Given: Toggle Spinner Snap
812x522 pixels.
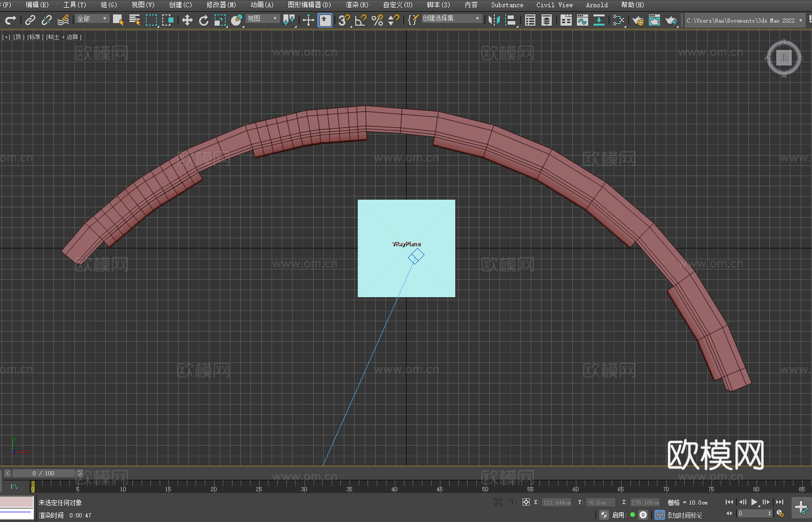Looking at the screenshot, I should [394, 20].
